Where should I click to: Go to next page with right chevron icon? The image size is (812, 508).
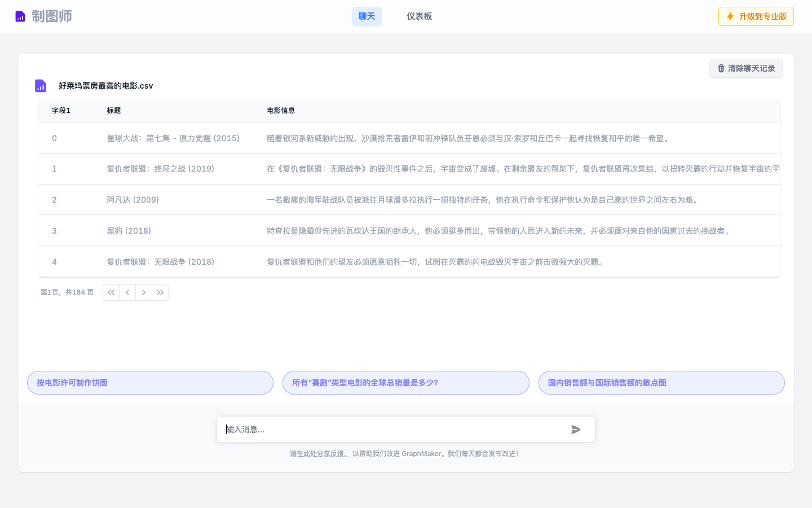pyautogui.click(x=144, y=292)
